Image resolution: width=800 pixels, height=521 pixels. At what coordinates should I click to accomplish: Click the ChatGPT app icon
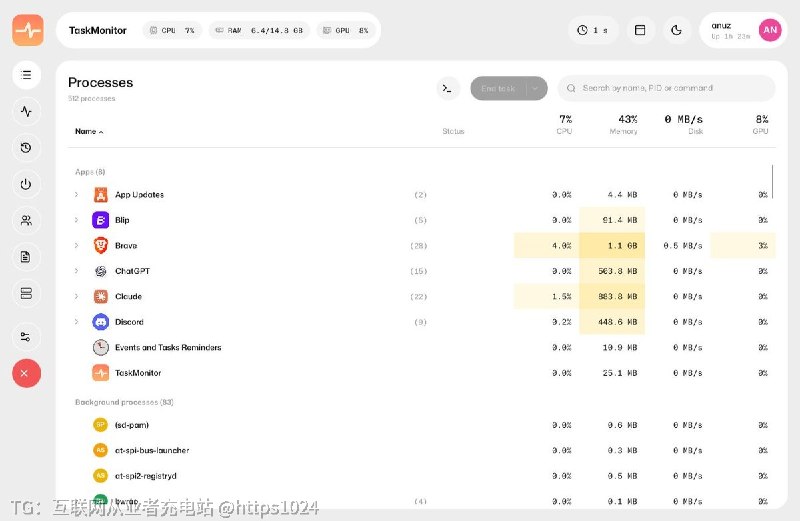pos(101,271)
